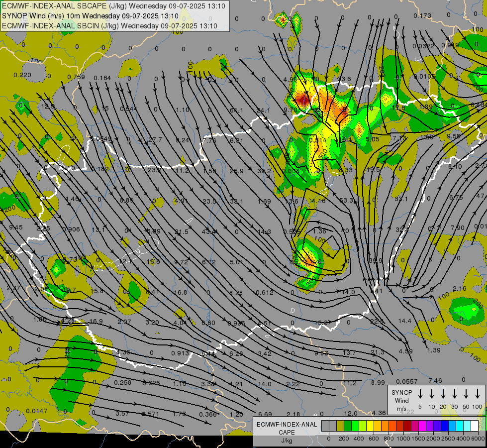487x448 pixels.
Task: Click the map value 0.949
Action: coord(450,45)
